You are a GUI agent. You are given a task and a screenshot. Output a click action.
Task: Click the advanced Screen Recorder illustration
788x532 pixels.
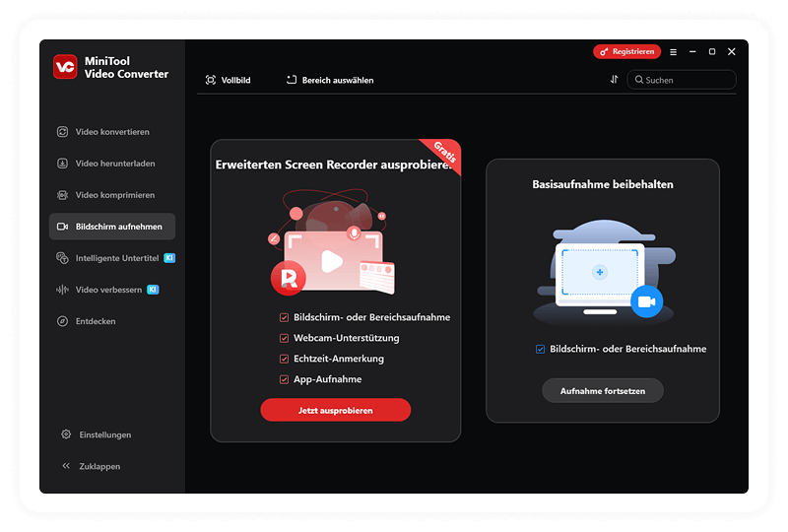333,242
